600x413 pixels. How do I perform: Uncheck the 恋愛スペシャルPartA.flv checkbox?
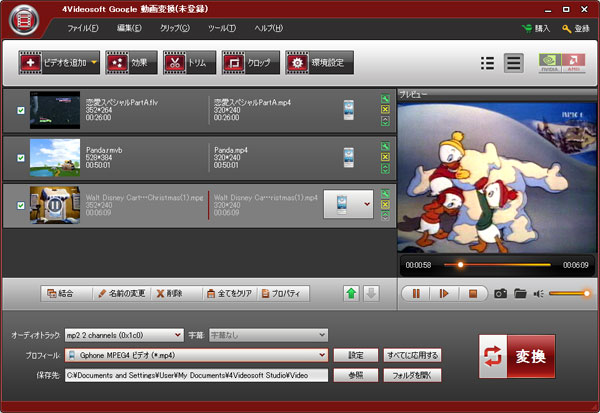(21, 110)
